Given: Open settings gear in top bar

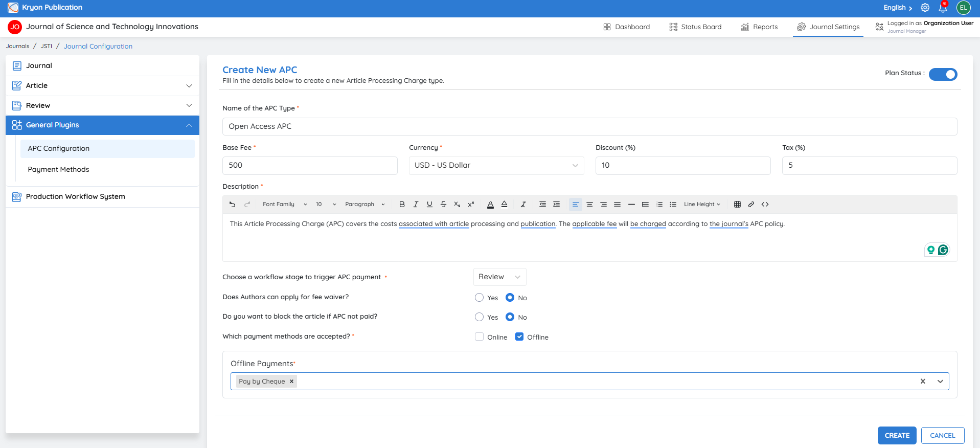Looking at the screenshot, I should tap(925, 8).
